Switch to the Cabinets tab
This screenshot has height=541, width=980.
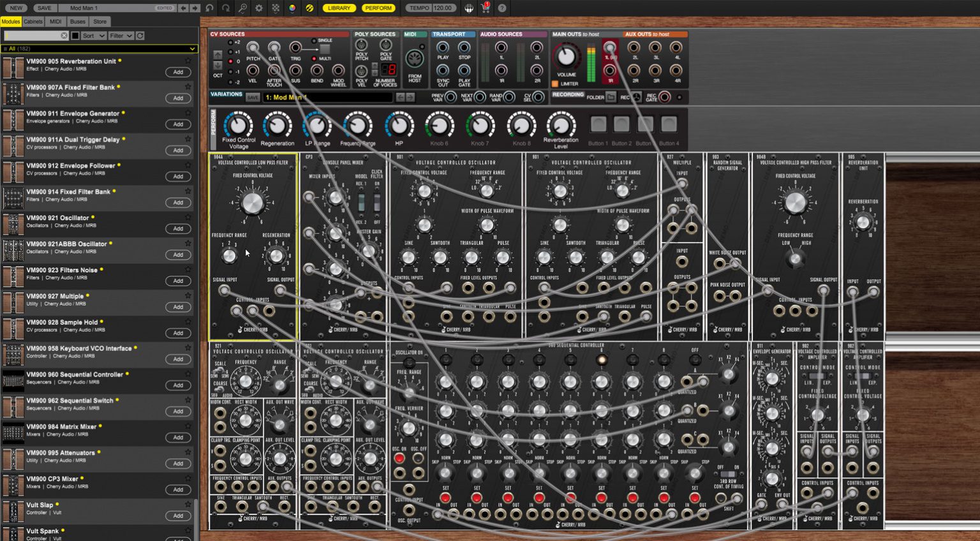[33, 21]
